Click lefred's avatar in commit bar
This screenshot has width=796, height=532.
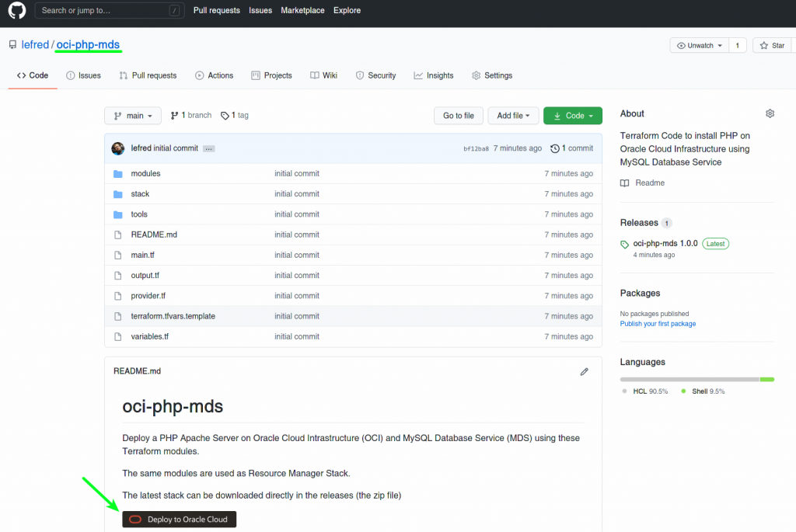pos(118,148)
